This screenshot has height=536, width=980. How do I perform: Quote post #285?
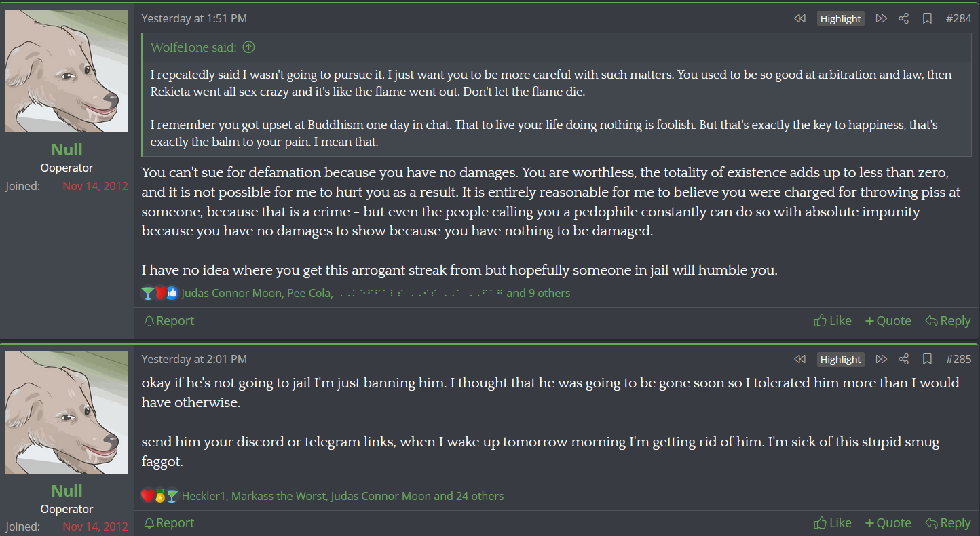888,523
